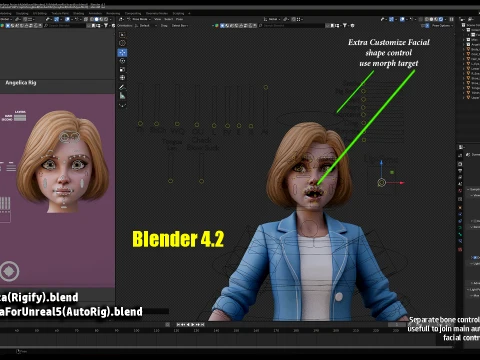
Task: Open the Select Box drag dropdown
Action: coord(180,25)
